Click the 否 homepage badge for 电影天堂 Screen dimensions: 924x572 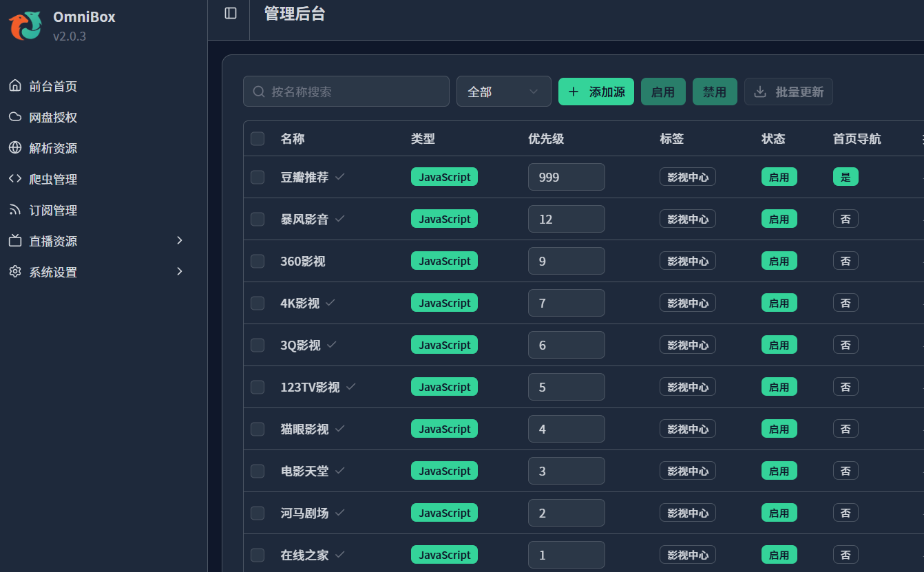click(x=846, y=471)
